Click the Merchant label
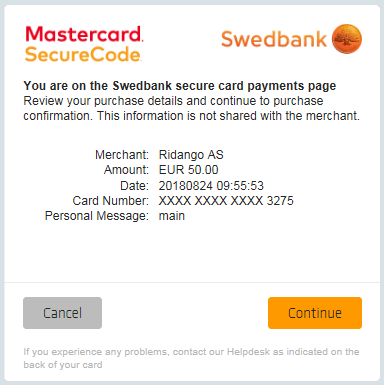The image size is (384, 385). [x=122, y=155]
